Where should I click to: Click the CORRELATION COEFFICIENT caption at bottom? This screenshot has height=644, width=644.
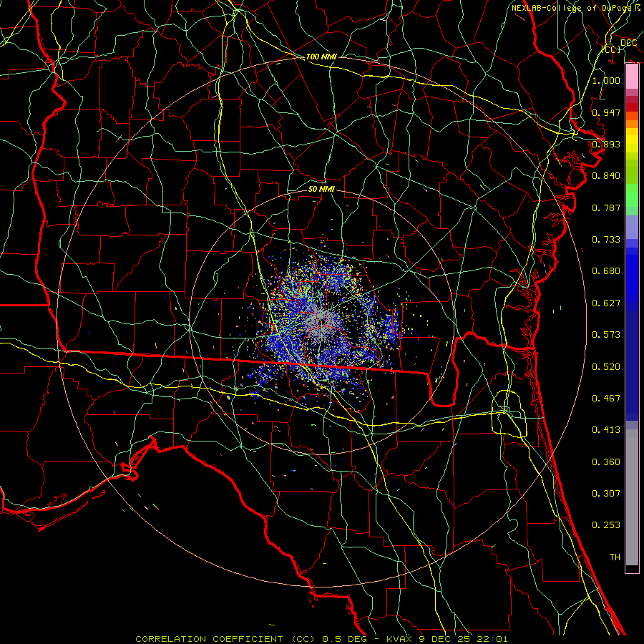[321, 639]
